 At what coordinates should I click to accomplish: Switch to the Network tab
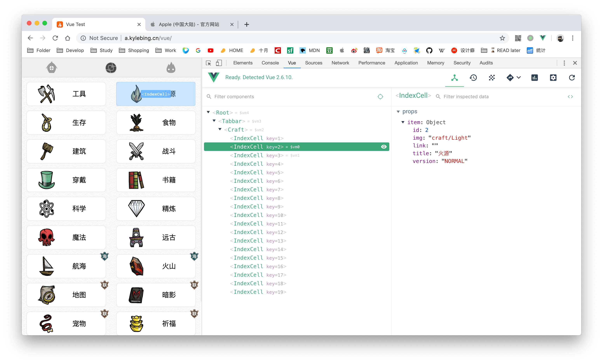pos(340,63)
